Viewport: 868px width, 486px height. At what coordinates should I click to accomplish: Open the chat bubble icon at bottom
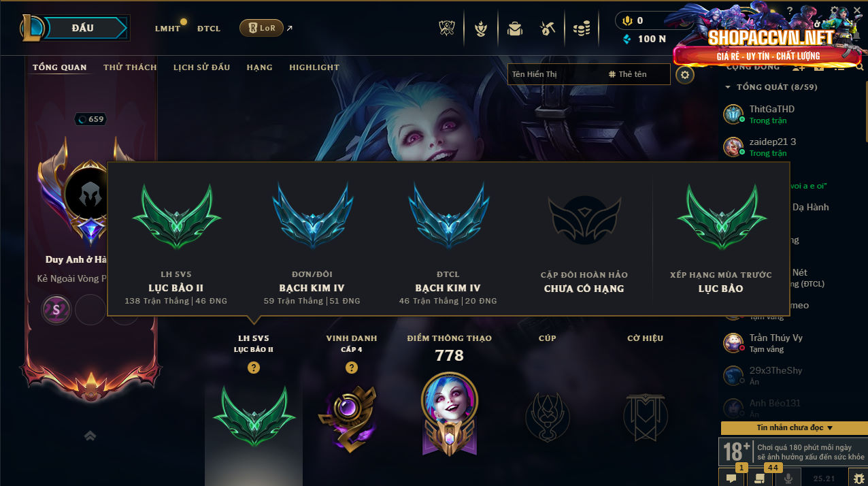[x=731, y=478]
